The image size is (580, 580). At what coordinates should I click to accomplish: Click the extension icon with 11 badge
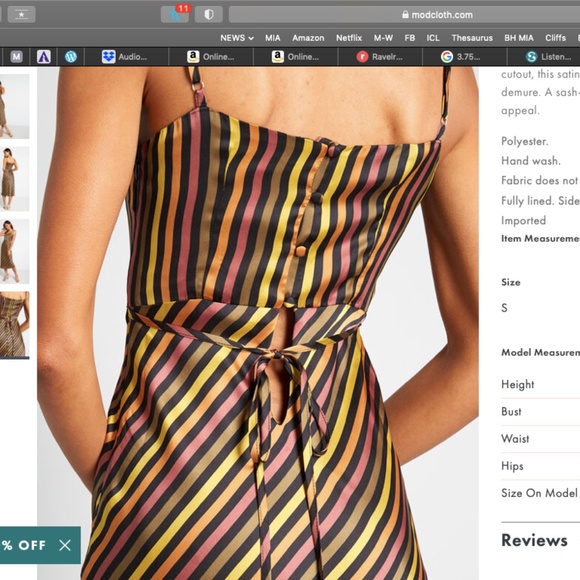point(175,14)
